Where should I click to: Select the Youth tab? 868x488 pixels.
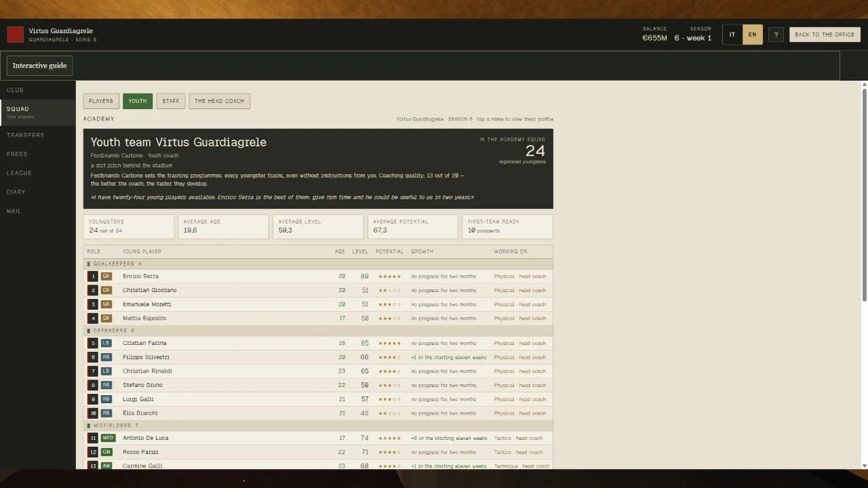pos(138,101)
